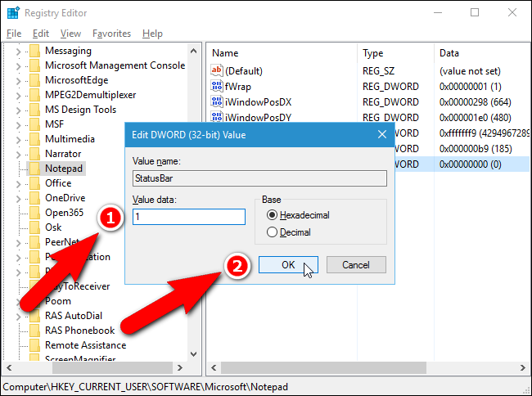Viewport: 532px width, 396px height.
Task: Expand the MicrosoftEdge tree node
Action: pos(18,81)
